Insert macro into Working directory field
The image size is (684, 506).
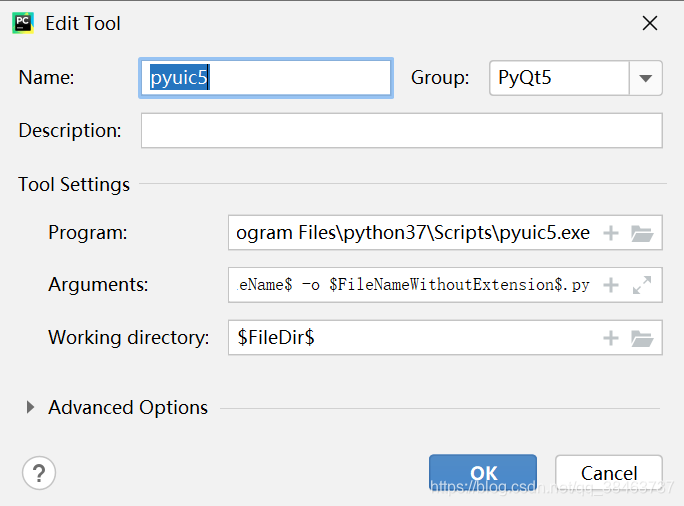(611, 338)
